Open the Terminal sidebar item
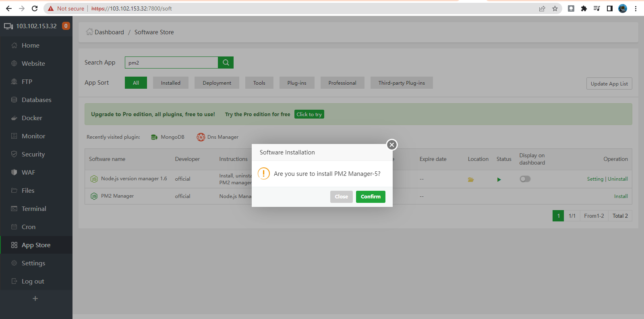Viewport: 644px width, 319px height. coord(34,209)
